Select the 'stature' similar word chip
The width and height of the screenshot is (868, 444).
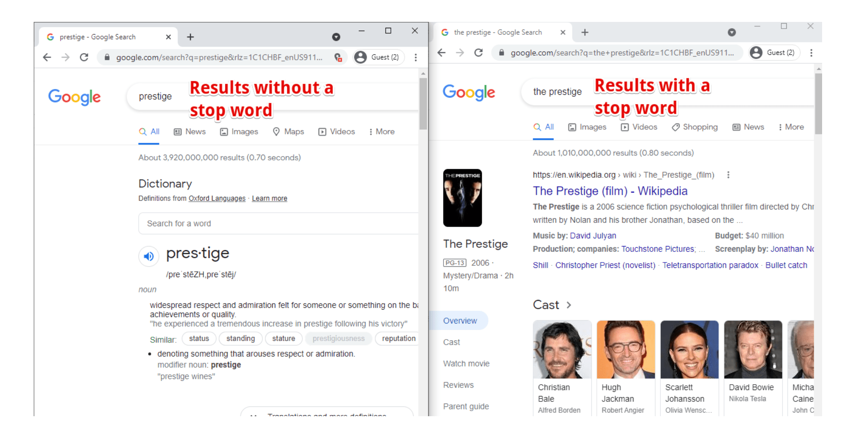[x=283, y=339]
